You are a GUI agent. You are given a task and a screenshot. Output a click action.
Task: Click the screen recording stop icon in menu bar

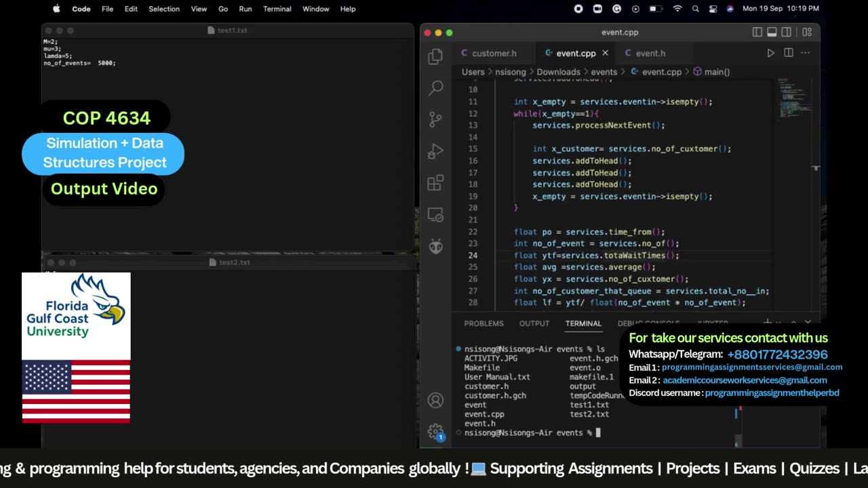click(x=578, y=9)
